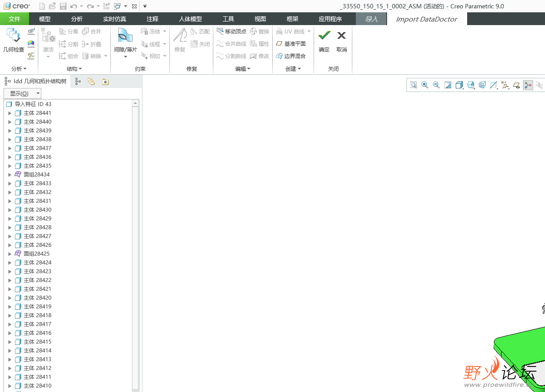Click the rainbow shaded curvature icon
The height and width of the screenshot is (392, 545).
(31, 44)
